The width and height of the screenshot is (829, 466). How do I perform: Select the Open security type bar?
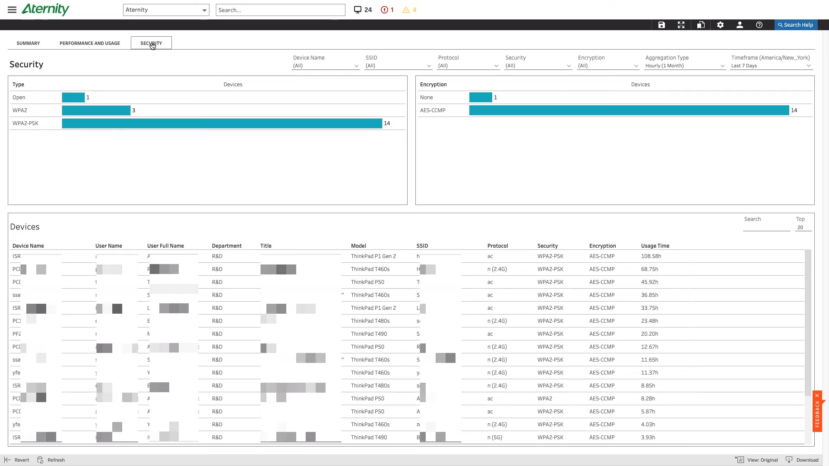coord(73,97)
